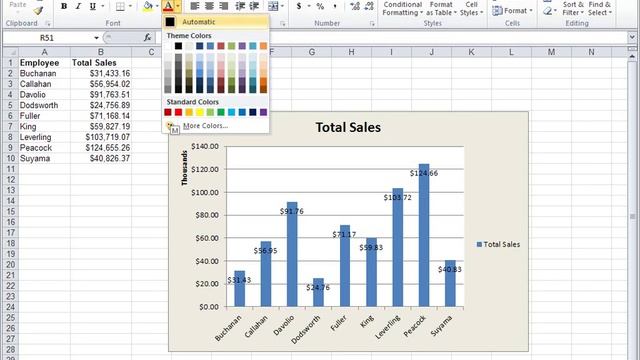Viewport: 640px width, 360px height.
Task: Choose Automatic font color
Action: (x=215, y=22)
